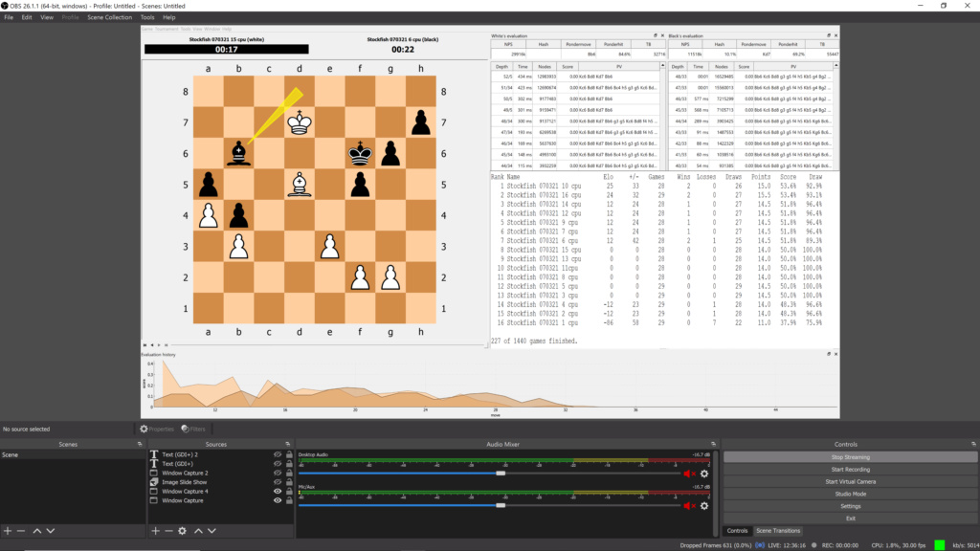Click the CPU: 1.8%, 30.00 fps status text

point(898,545)
